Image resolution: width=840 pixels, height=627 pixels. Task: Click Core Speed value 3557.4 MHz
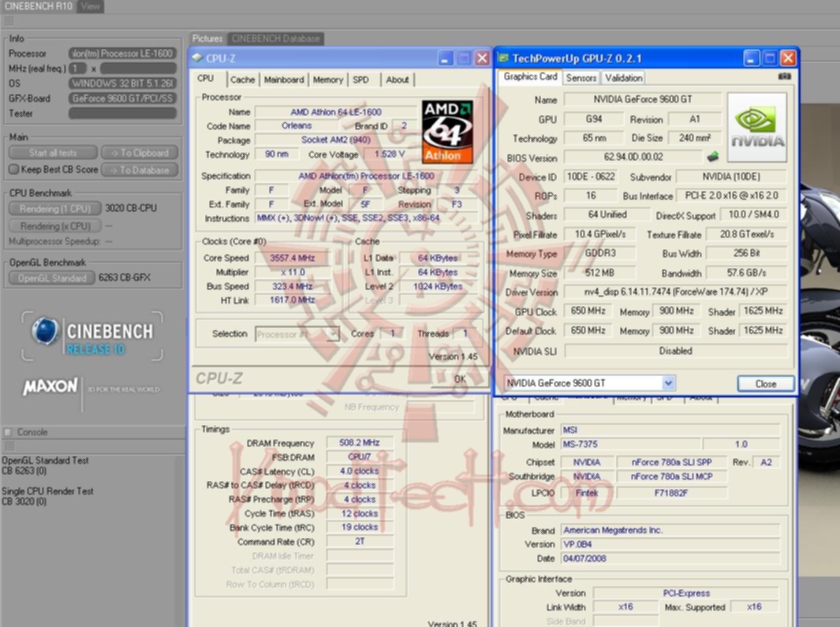tap(292, 258)
